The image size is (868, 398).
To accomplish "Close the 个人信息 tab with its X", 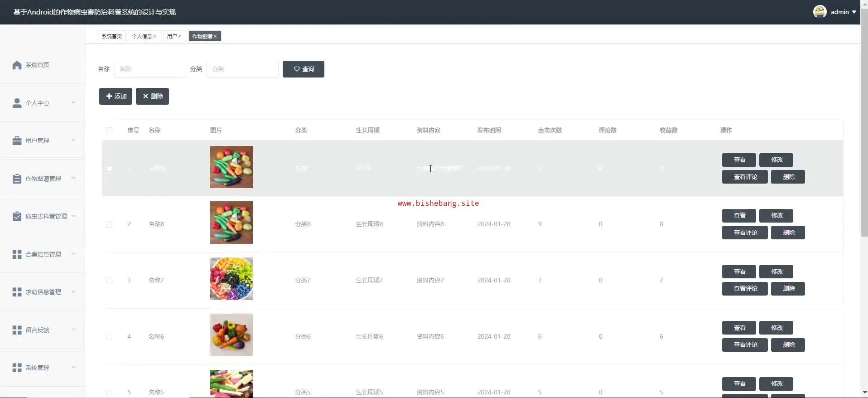I will tap(154, 36).
